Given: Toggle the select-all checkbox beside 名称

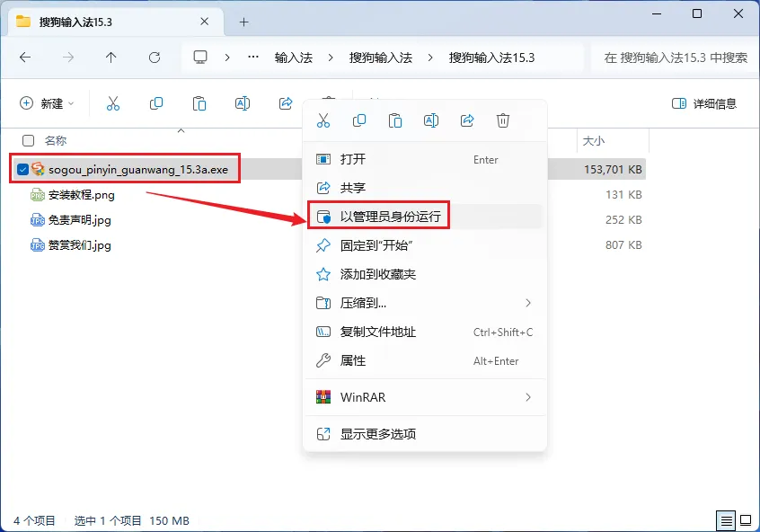Looking at the screenshot, I should pyautogui.click(x=29, y=140).
